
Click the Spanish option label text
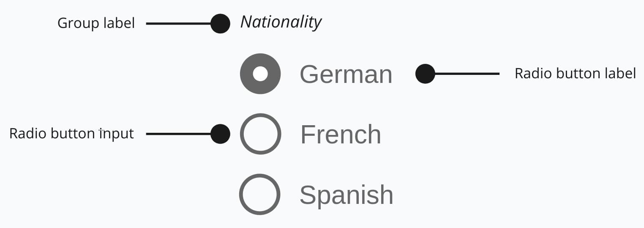point(346,195)
